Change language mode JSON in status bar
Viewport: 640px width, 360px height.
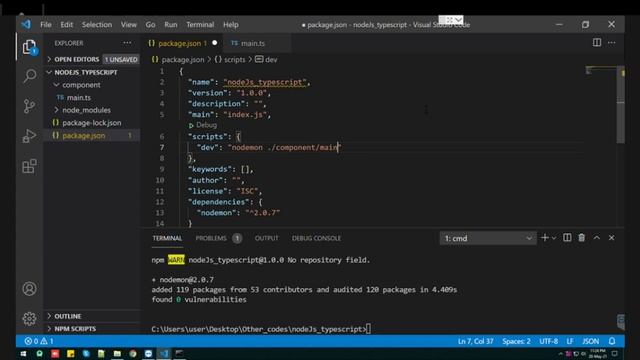(590, 341)
